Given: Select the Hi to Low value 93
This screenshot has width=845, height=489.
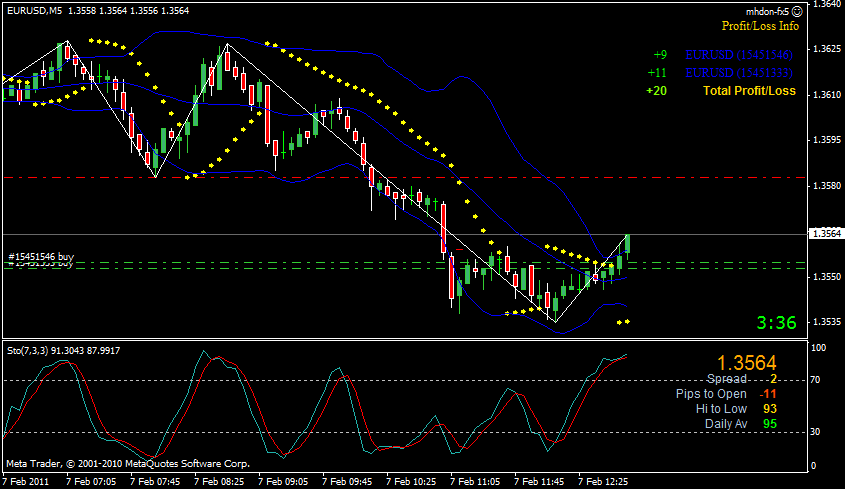Looking at the screenshot, I should [x=770, y=409].
